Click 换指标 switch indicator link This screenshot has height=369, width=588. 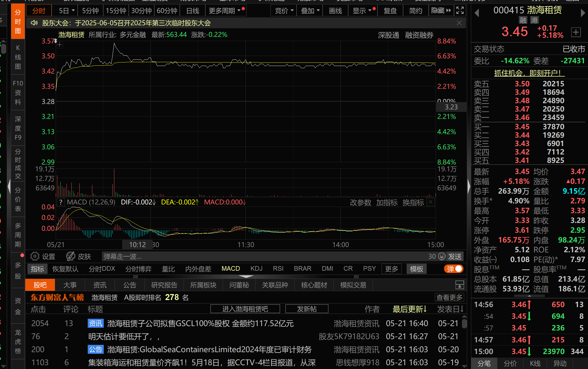[x=413, y=202]
